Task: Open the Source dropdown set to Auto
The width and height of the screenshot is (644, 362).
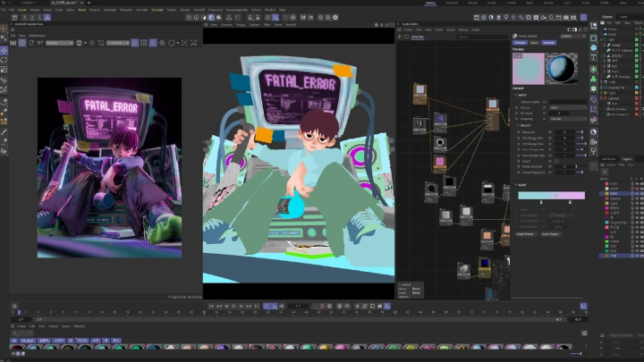Action: pyautogui.click(x=567, y=107)
